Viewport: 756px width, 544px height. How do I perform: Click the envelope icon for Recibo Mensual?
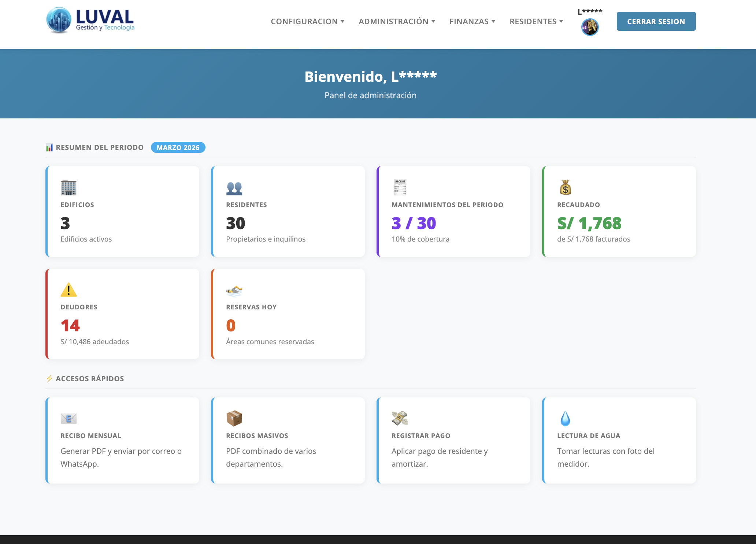(x=68, y=418)
